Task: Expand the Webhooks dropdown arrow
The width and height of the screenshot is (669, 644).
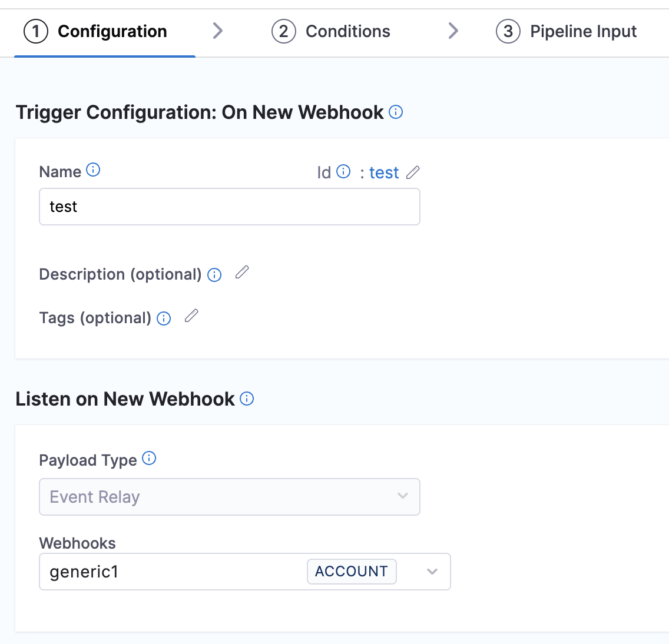Action: coord(432,572)
